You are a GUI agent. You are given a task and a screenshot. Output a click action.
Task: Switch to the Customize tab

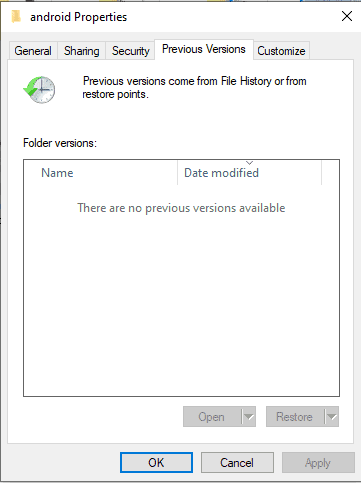click(281, 51)
